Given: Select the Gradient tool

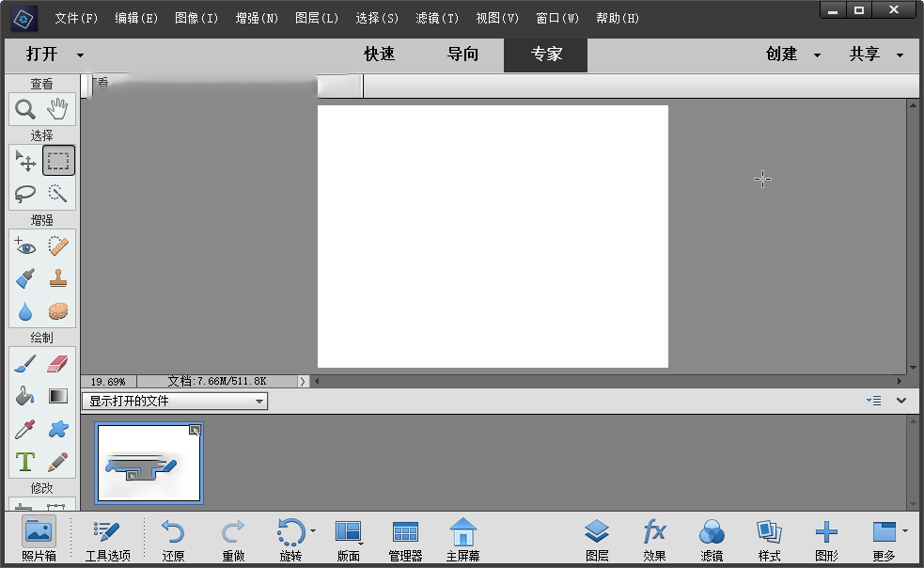Looking at the screenshot, I should click(57, 396).
